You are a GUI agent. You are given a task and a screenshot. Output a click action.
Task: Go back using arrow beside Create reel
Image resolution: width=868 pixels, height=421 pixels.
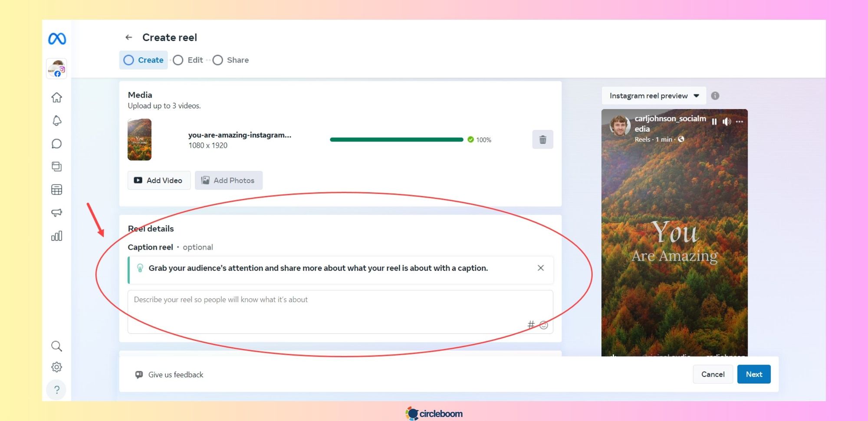129,37
